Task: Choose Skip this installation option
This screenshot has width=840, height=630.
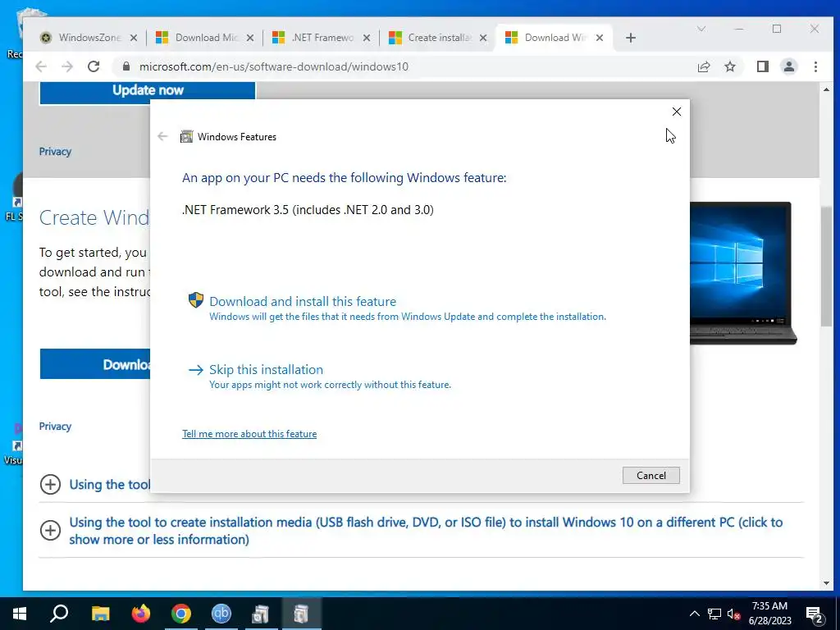Action: click(266, 370)
